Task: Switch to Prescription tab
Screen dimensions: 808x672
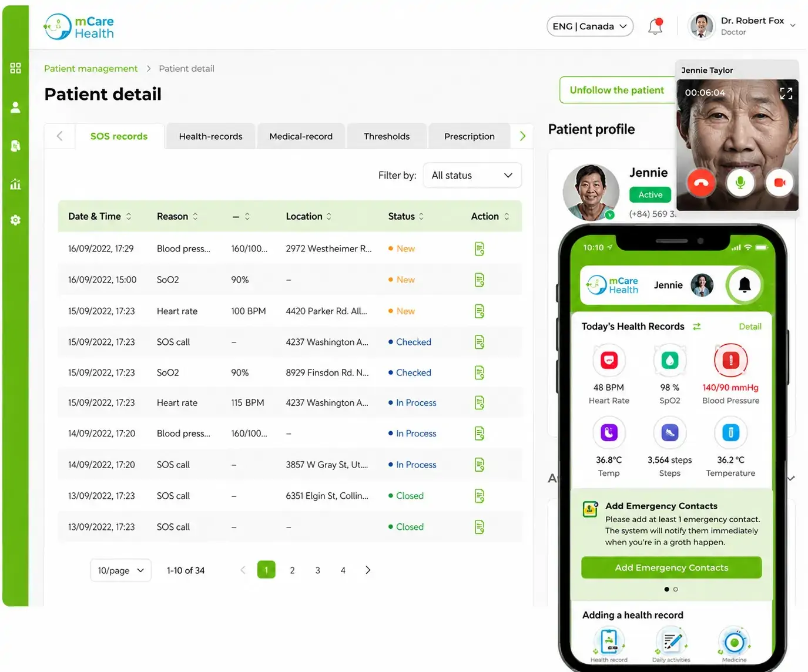Action: [x=470, y=136]
